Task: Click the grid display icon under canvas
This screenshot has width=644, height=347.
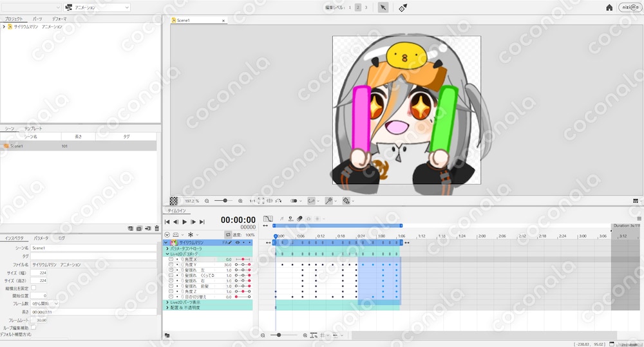Action: coord(269,201)
